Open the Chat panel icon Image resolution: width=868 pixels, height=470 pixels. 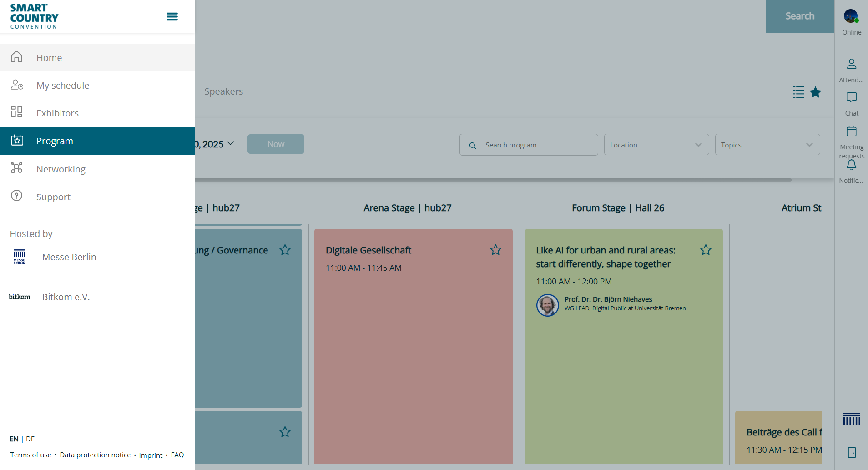click(852, 97)
